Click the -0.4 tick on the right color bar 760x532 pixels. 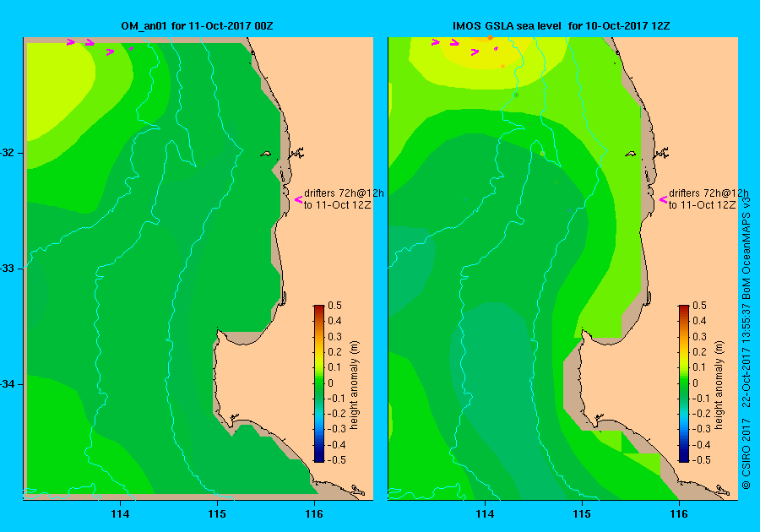coord(701,445)
